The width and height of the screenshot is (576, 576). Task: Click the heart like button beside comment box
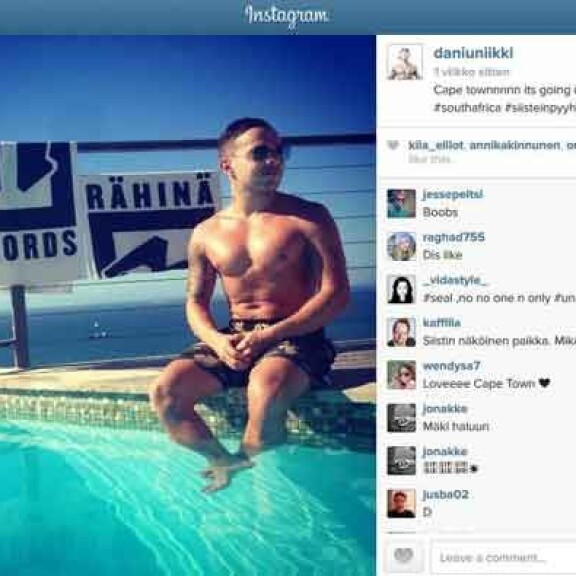[x=403, y=556]
